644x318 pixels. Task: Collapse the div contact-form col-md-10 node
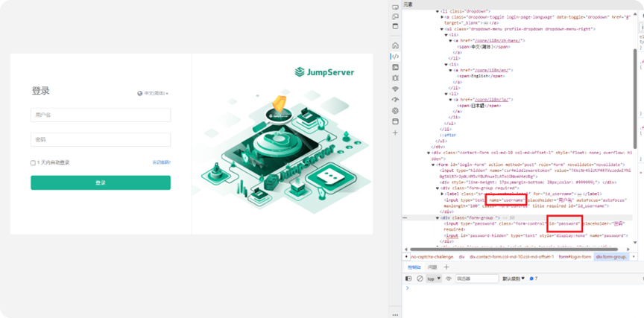click(x=429, y=153)
